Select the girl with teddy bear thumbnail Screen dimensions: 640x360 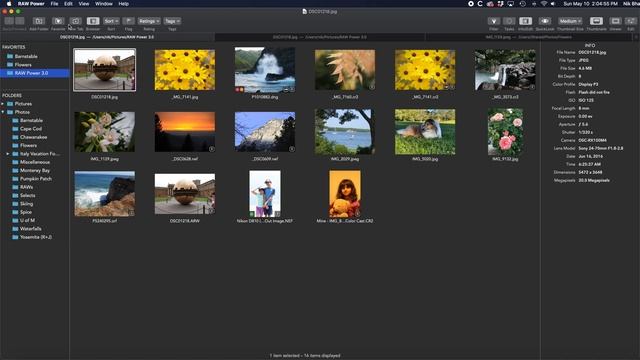(x=345, y=194)
